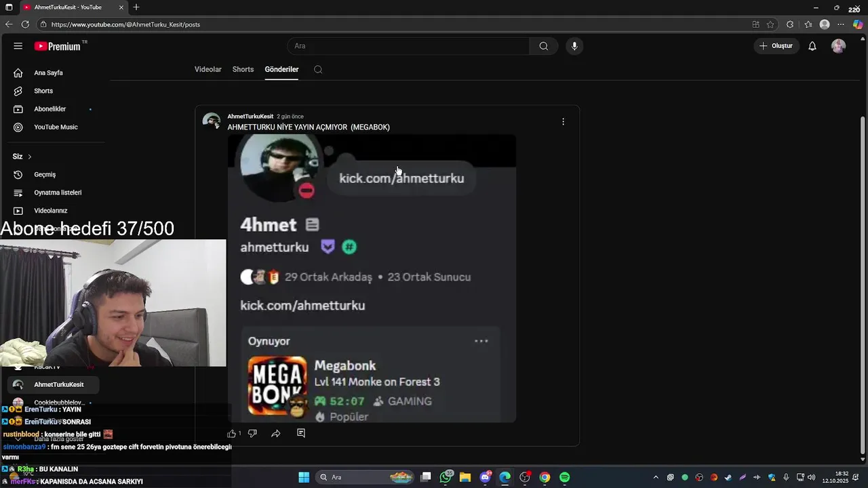Viewport: 868px width, 488px height.
Task: Open comments on the post
Action: (301, 433)
